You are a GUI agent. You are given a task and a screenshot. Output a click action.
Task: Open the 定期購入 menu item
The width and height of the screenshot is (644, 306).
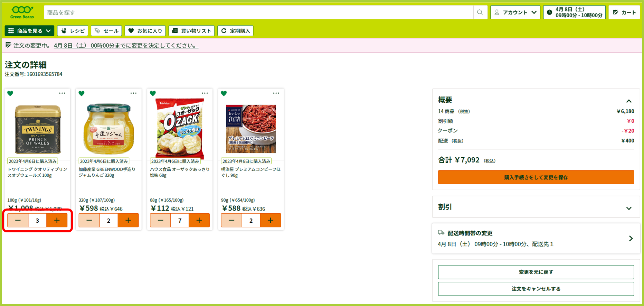tap(235, 31)
